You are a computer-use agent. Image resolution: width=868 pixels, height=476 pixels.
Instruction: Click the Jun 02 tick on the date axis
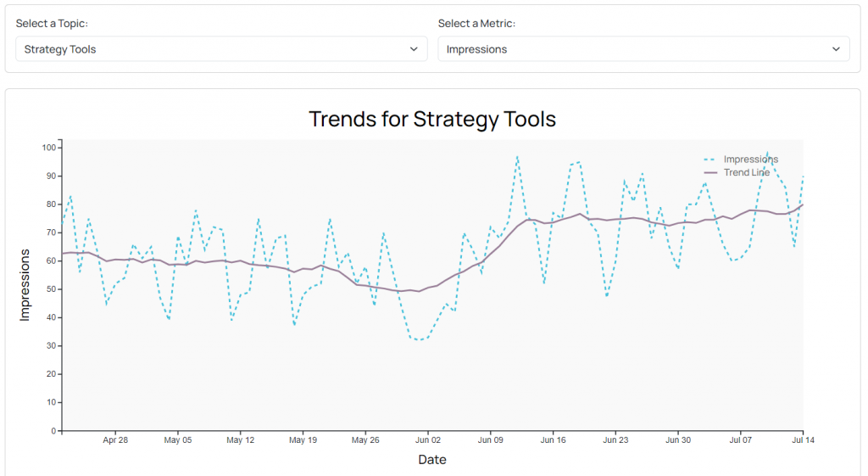pyautogui.click(x=428, y=440)
